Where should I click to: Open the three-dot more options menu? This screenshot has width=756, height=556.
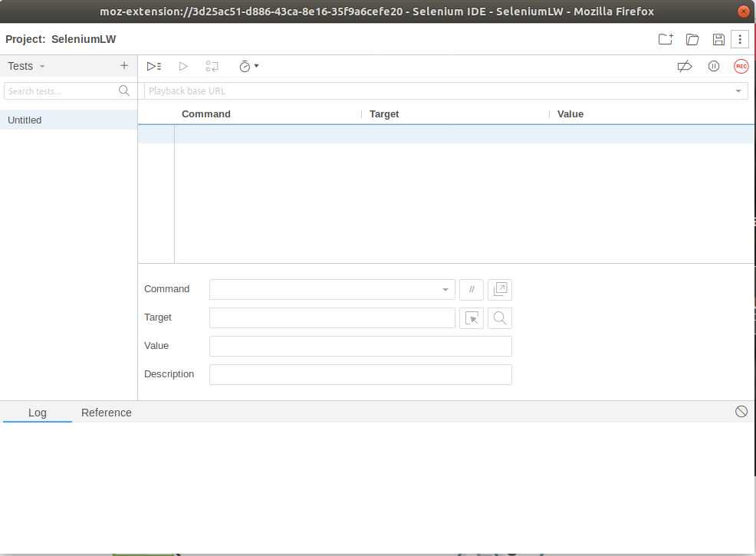point(739,39)
